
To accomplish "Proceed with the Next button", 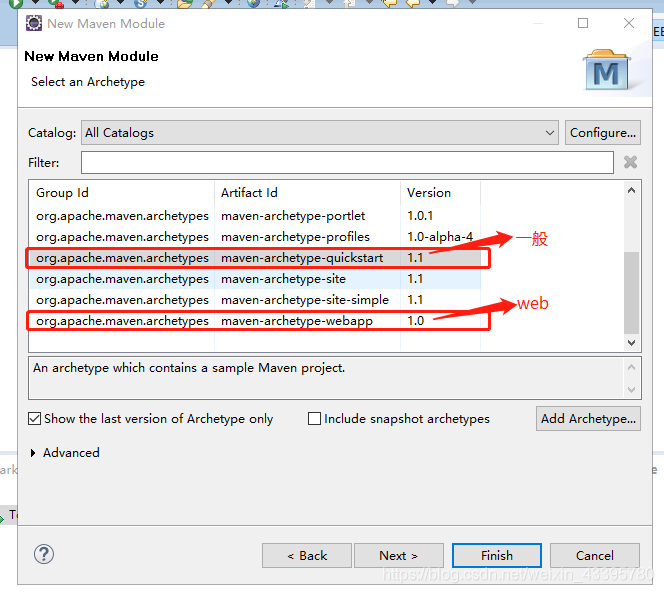I will point(398,556).
